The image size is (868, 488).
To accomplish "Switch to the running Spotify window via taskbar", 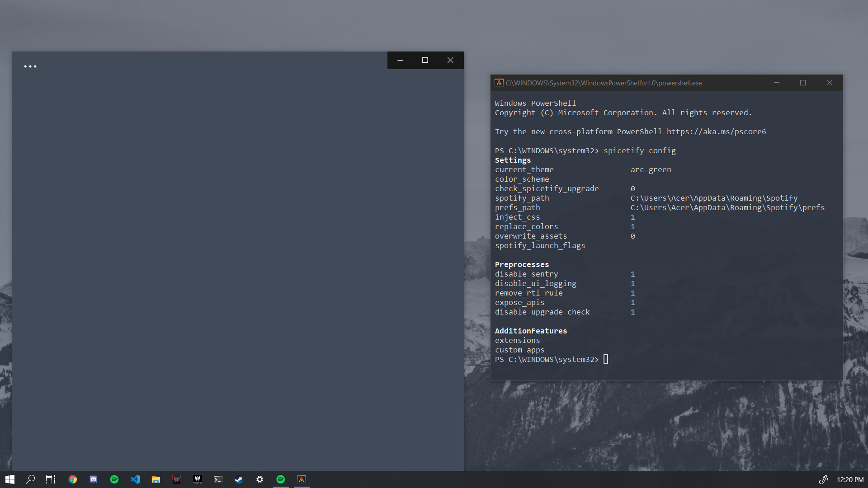I will point(281,479).
